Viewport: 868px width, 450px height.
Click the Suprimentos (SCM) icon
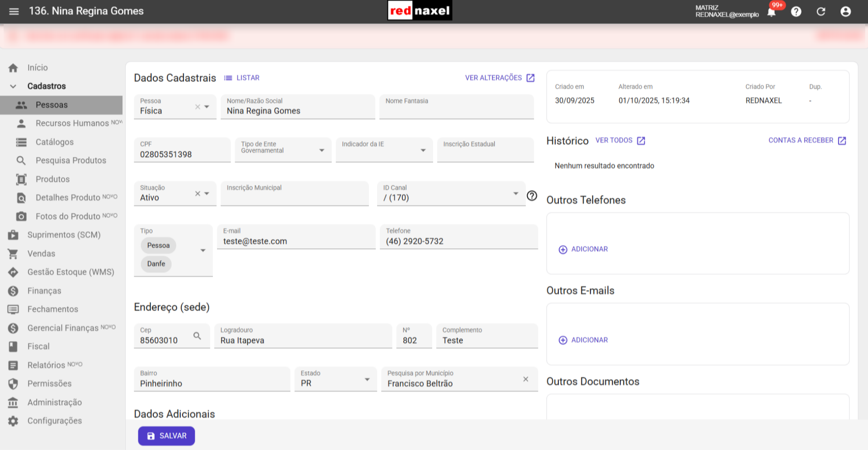pos(13,235)
